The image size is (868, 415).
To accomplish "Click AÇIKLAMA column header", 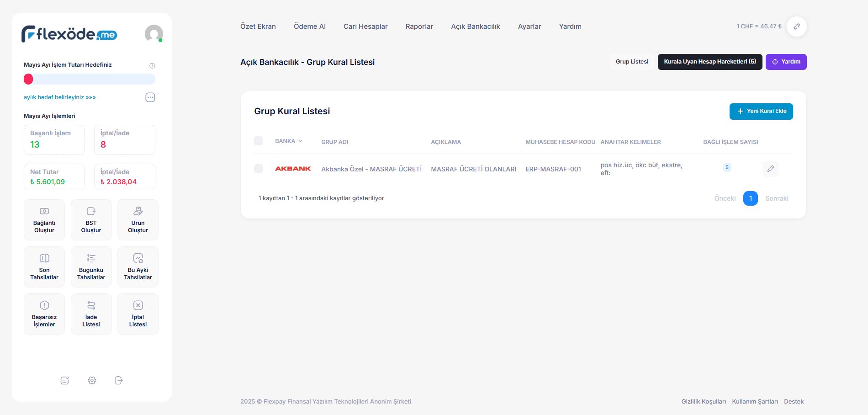I will (446, 142).
